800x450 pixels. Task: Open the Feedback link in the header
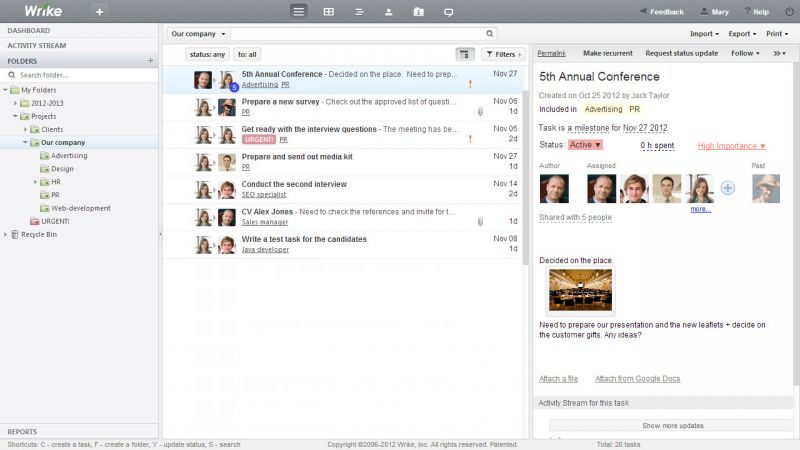(662, 11)
